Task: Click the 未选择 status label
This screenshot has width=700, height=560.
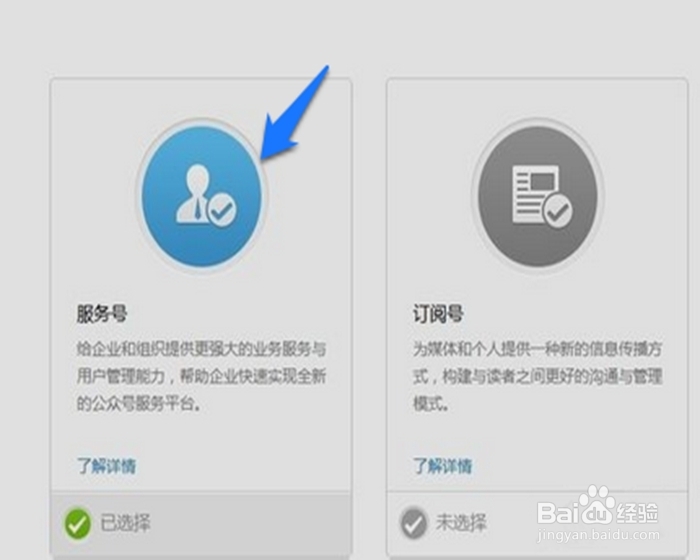Action: (x=461, y=522)
